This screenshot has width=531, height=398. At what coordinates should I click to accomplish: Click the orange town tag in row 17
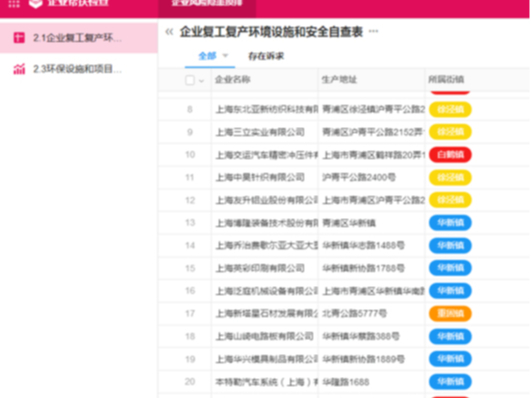(x=450, y=314)
